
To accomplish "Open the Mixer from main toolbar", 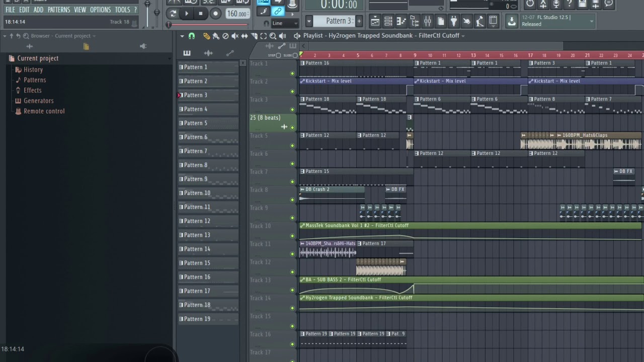I will pyautogui.click(x=427, y=21).
